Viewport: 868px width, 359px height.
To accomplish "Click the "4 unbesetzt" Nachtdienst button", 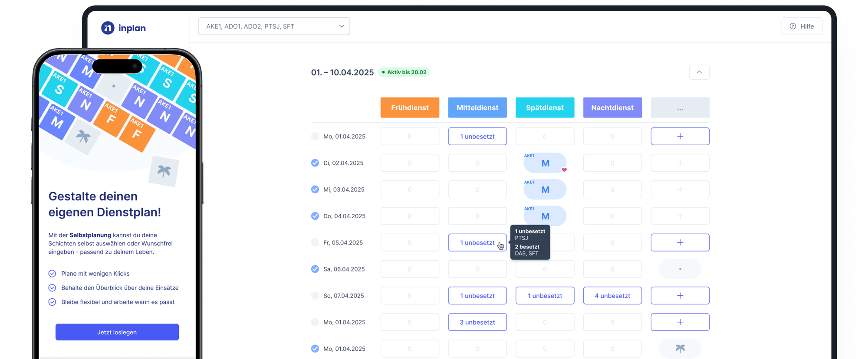I will (x=612, y=296).
